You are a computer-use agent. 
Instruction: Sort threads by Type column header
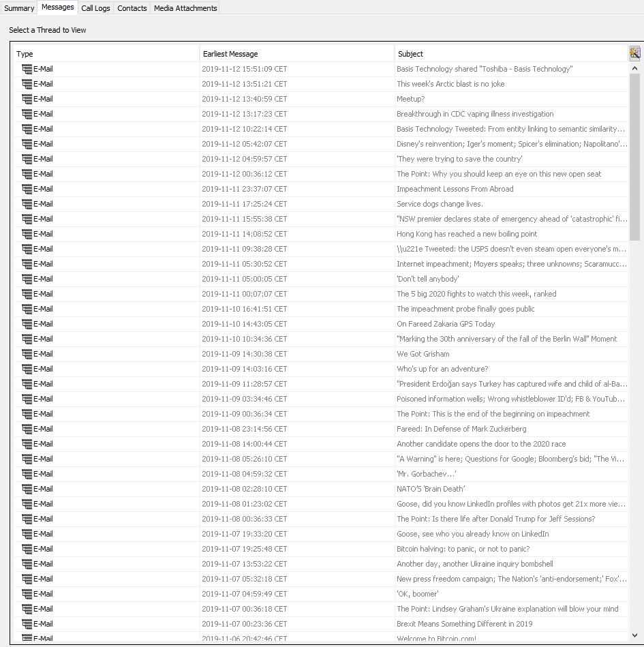point(106,54)
